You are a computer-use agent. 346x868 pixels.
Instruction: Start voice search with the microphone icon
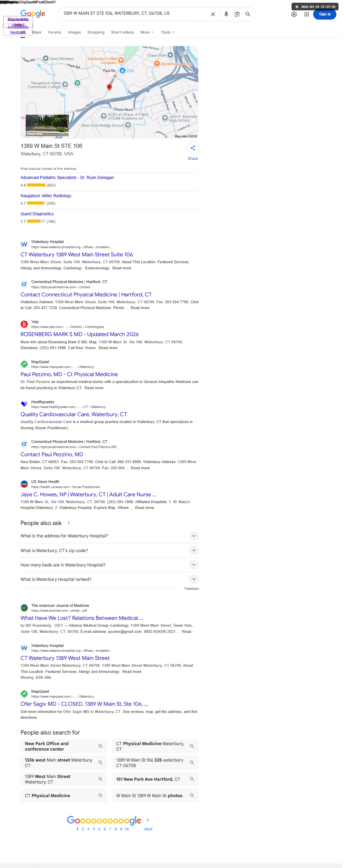coord(226,14)
